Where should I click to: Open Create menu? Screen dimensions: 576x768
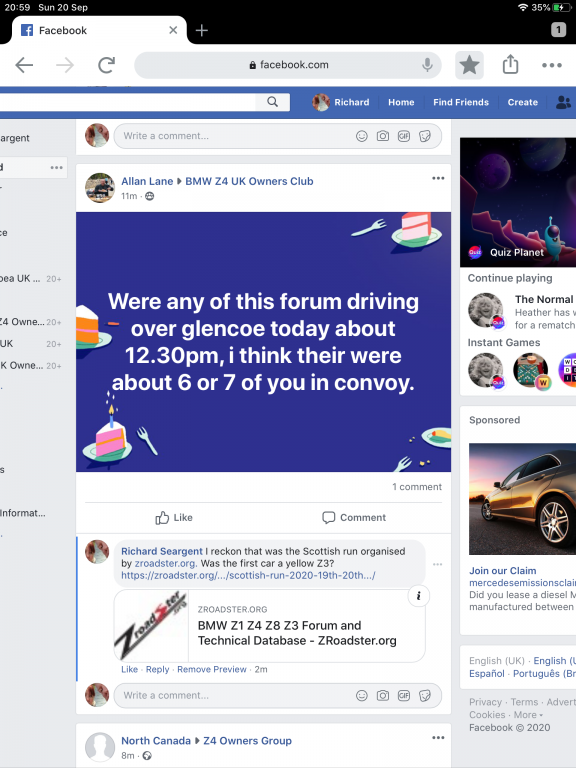(523, 102)
